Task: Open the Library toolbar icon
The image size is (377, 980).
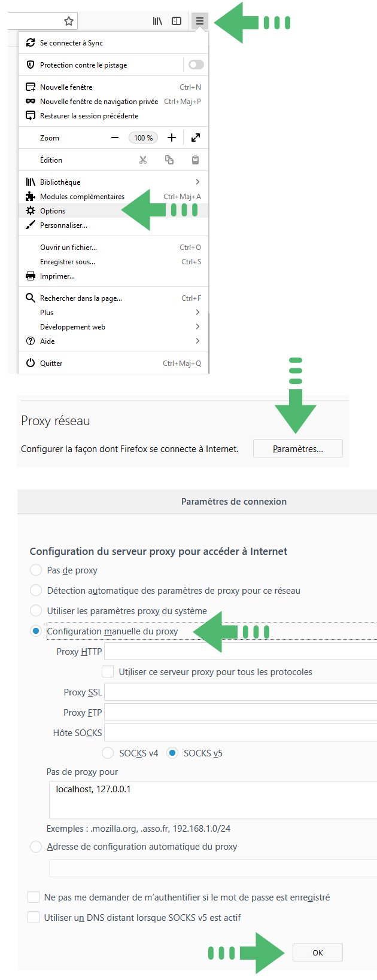Action: 157,21
